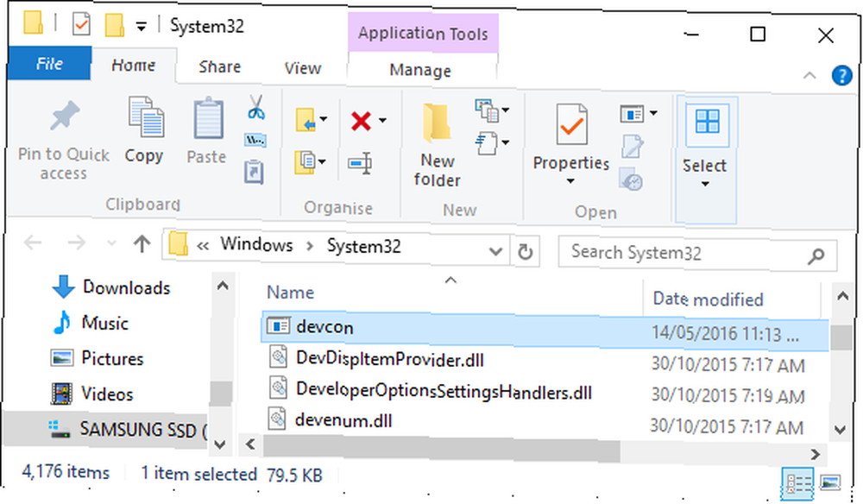This screenshot has width=863, height=504.
Task: Collapse the ribbon with the chevron
Action: [809, 75]
